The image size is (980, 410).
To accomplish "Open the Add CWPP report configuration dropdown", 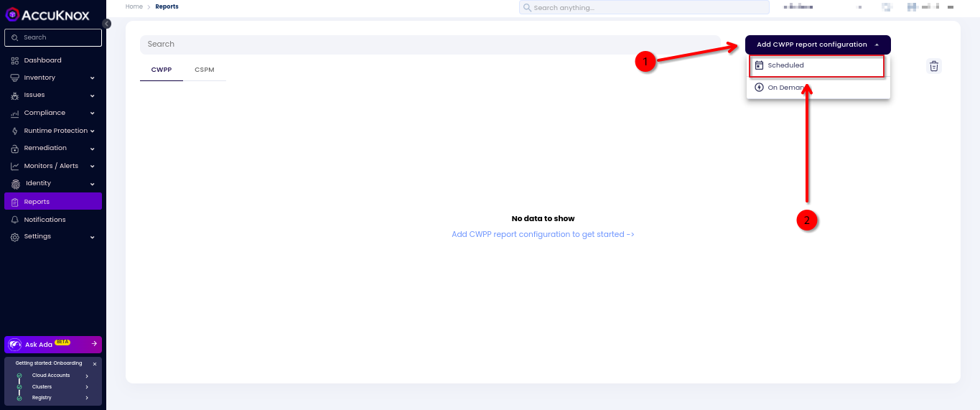I will (x=818, y=45).
